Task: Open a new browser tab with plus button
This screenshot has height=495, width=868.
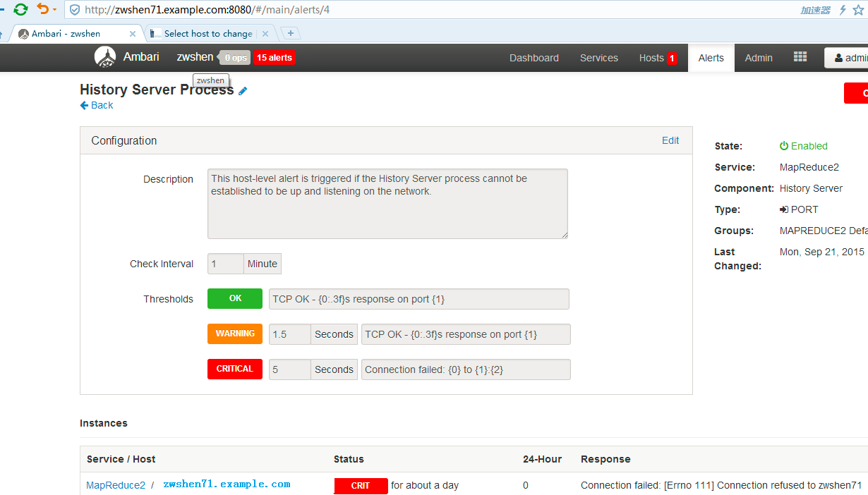Action: point(290,33)
